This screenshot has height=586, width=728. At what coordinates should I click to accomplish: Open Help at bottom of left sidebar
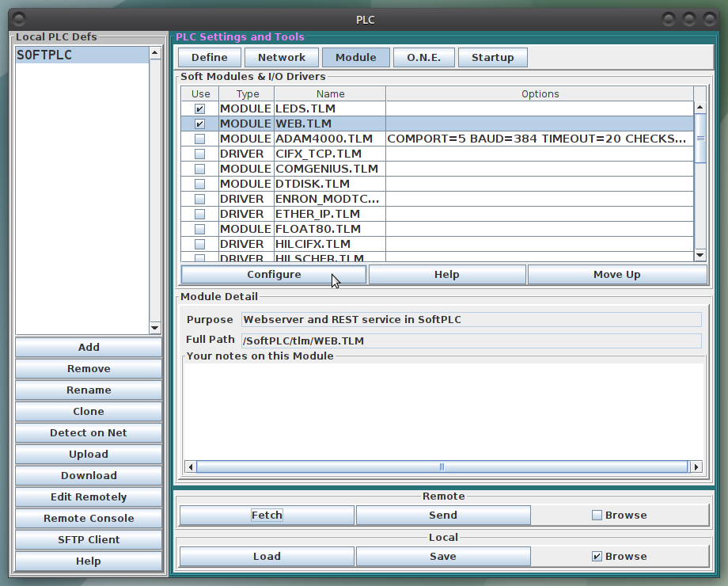pos(89,561)
